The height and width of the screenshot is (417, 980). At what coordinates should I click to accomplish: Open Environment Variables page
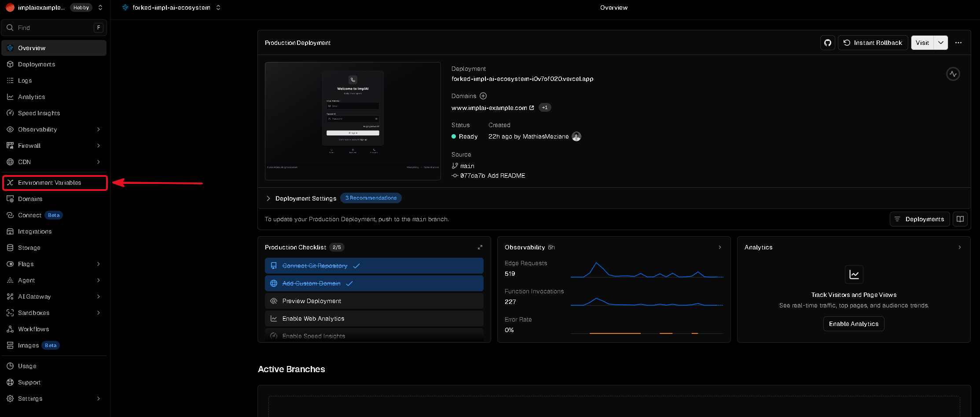pyautogui.click(x=54, y=183)
